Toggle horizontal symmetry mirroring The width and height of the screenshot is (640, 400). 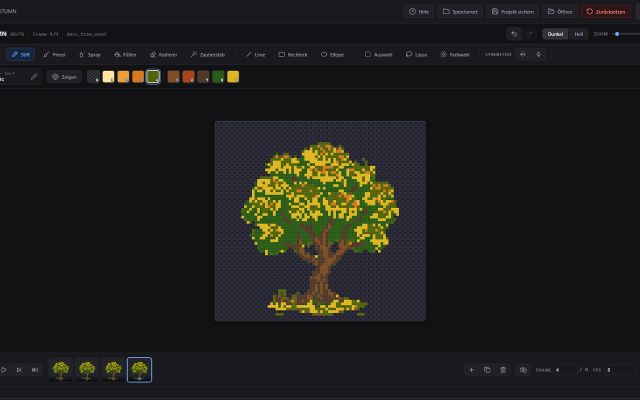[x=522, y=54]
